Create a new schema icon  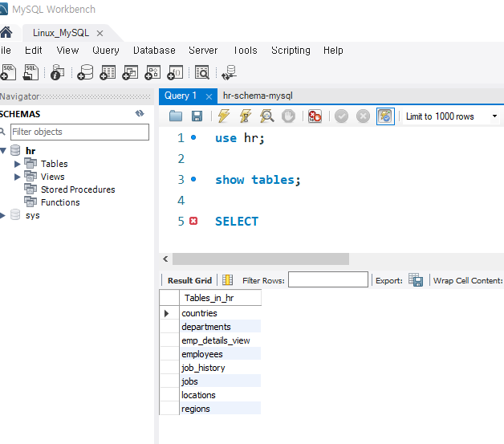pos(85,72)
